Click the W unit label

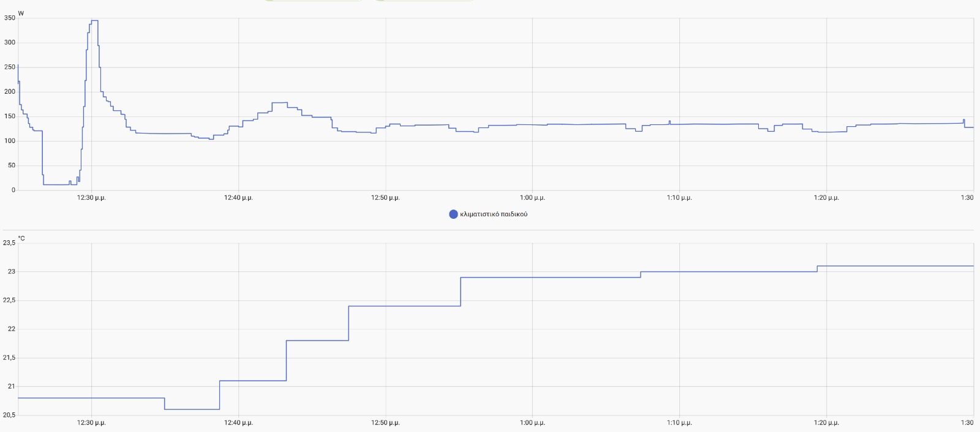[21, 13]
